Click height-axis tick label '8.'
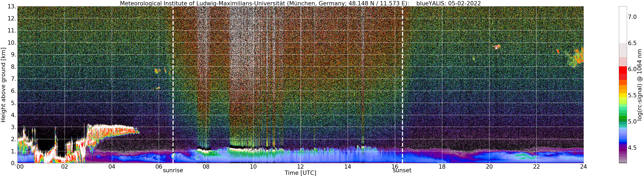644x177 pixels. (x=14, y=67)
